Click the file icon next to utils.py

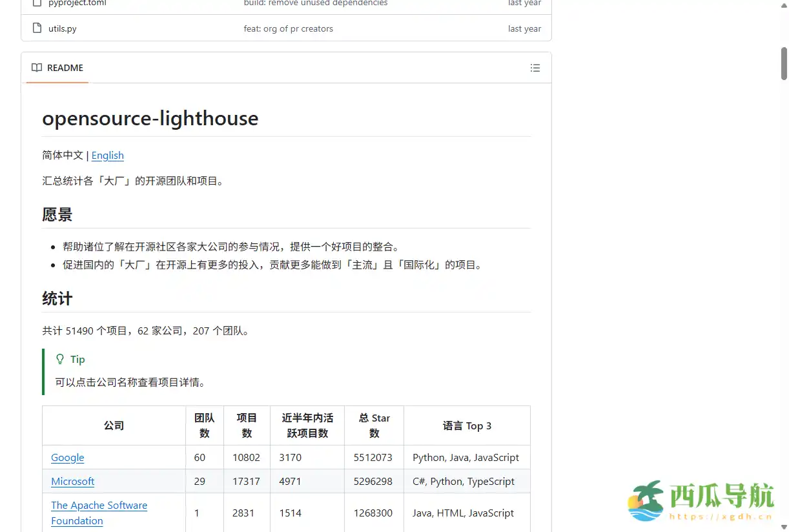36,28
